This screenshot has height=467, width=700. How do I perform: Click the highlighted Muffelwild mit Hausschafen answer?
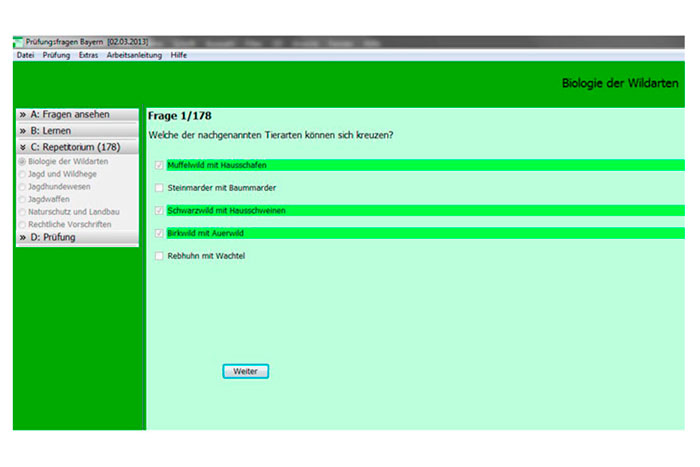425,165
